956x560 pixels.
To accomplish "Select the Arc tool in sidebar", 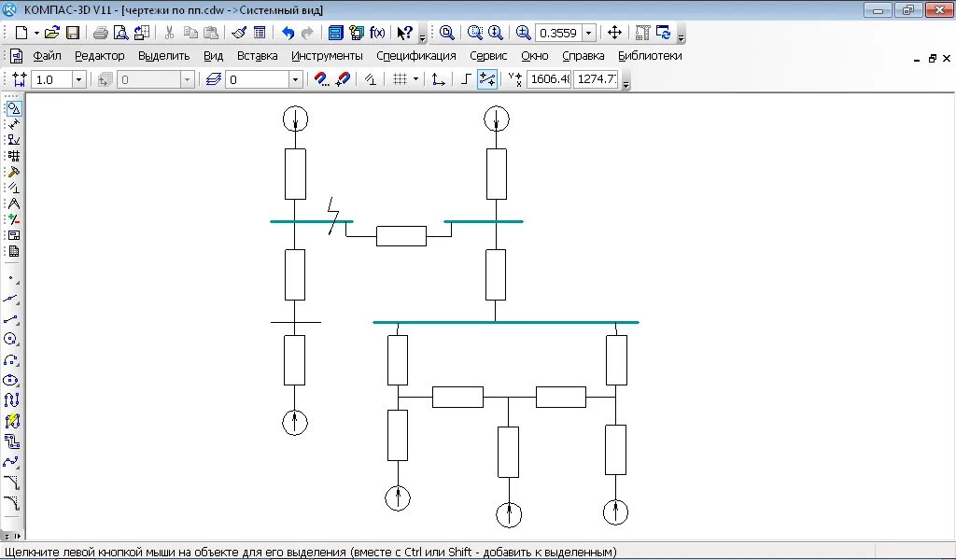I will (12, 359).
